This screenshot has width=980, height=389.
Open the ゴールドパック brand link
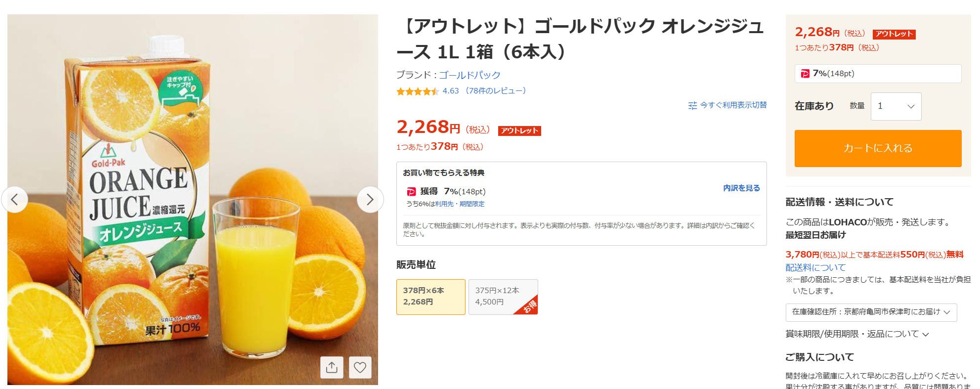(469, 75)
